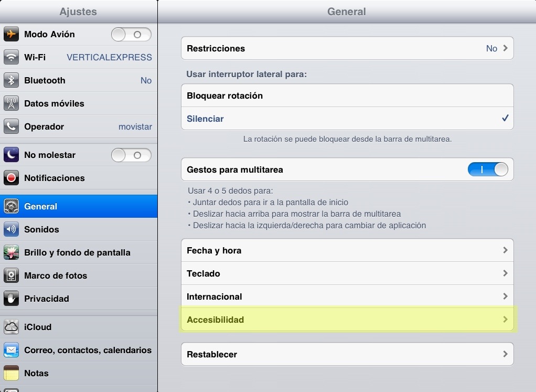Click the Bluetooth icon
Image resolution: width=536 pixels, height=392 pixels.
click(12, 80)
